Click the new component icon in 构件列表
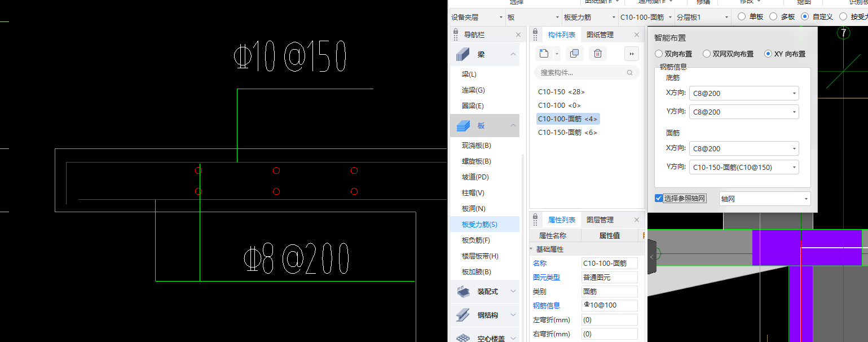Image resolution: width=868 pixels, height=342 pixels. pyautogui.click(x=544, y=54)
